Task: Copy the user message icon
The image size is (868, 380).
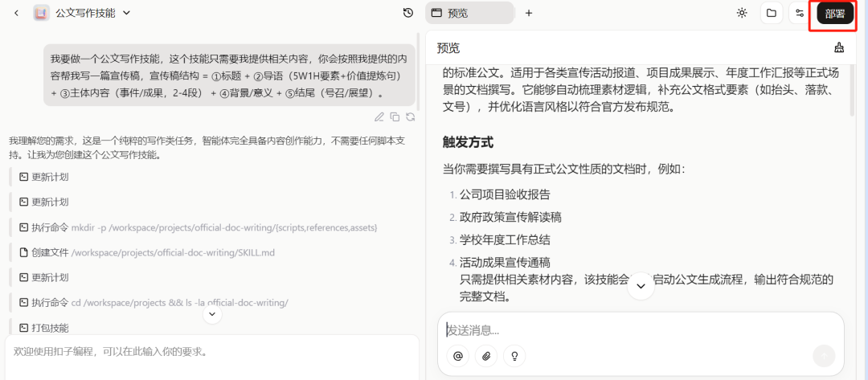Action: (x=395, y=116)
